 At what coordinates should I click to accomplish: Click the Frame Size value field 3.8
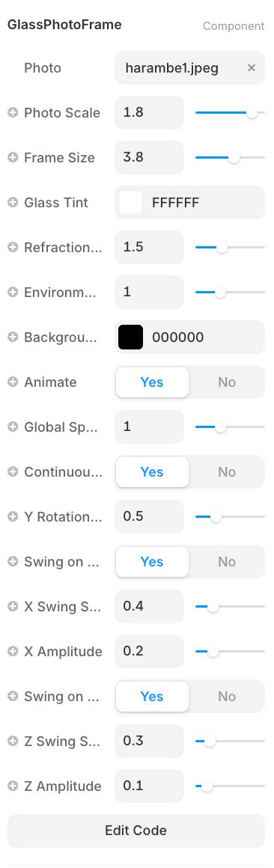click(x=150, y=158)
